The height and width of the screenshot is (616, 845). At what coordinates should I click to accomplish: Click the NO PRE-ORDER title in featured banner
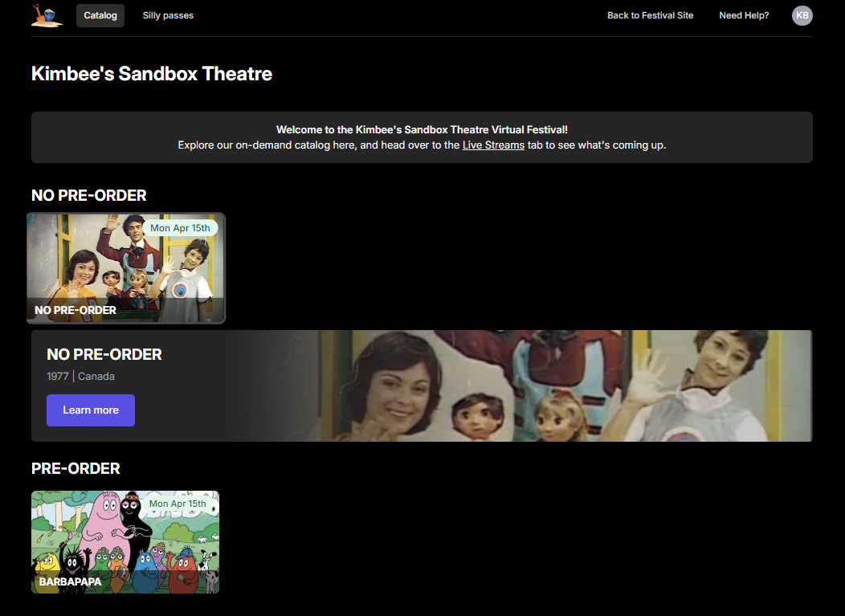pyautogui.click(x=104, y=354)
